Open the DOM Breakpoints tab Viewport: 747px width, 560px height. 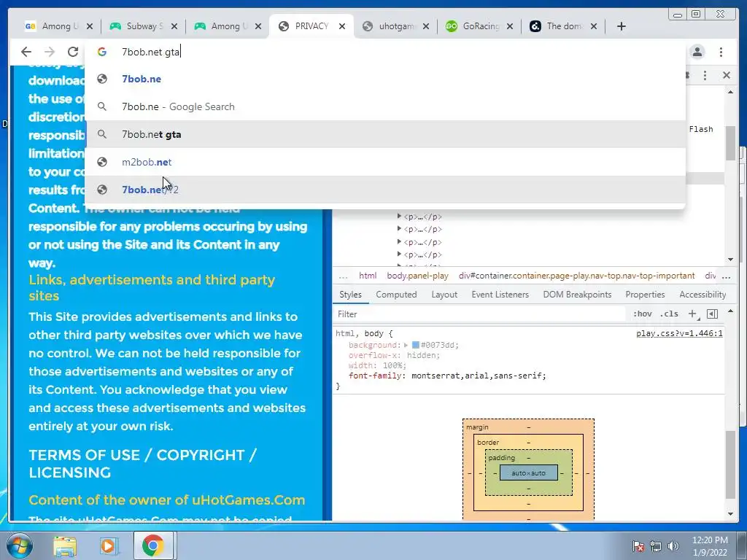click(578, 295)
